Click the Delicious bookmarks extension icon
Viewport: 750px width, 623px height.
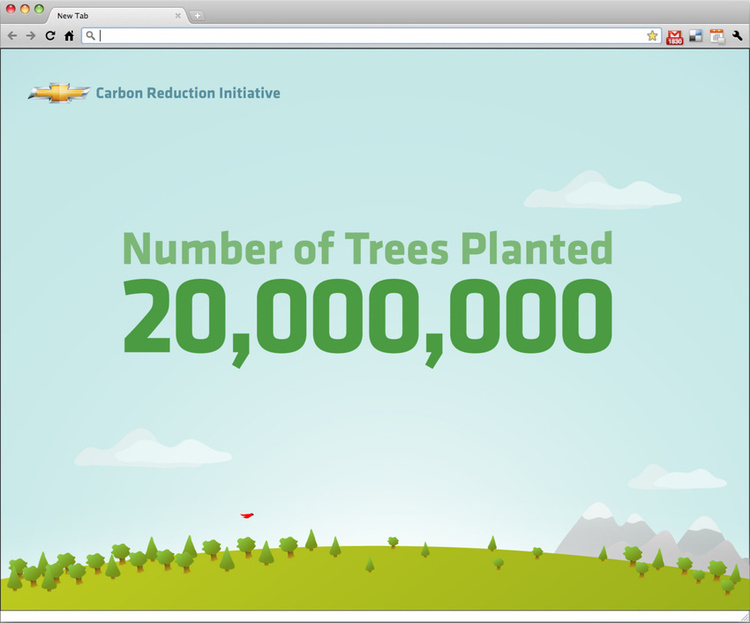(x=696, y=35)
